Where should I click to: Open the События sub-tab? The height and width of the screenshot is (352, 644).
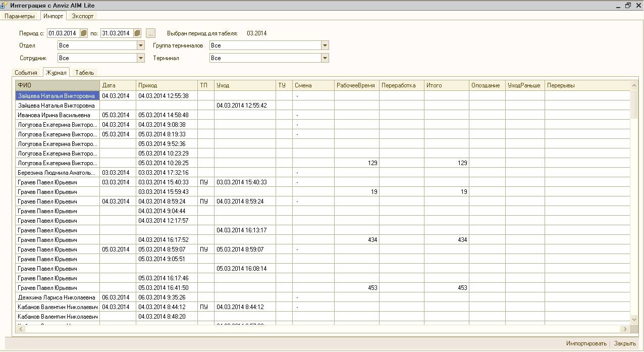click(26, 73)
